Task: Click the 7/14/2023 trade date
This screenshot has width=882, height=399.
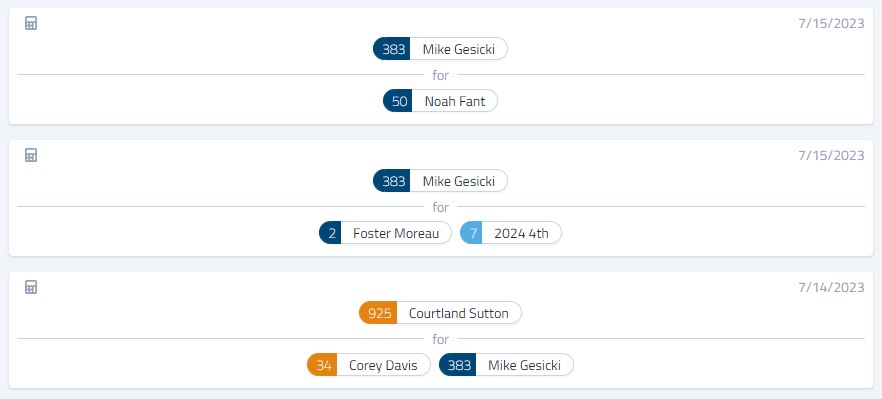Action: (831, 288)
